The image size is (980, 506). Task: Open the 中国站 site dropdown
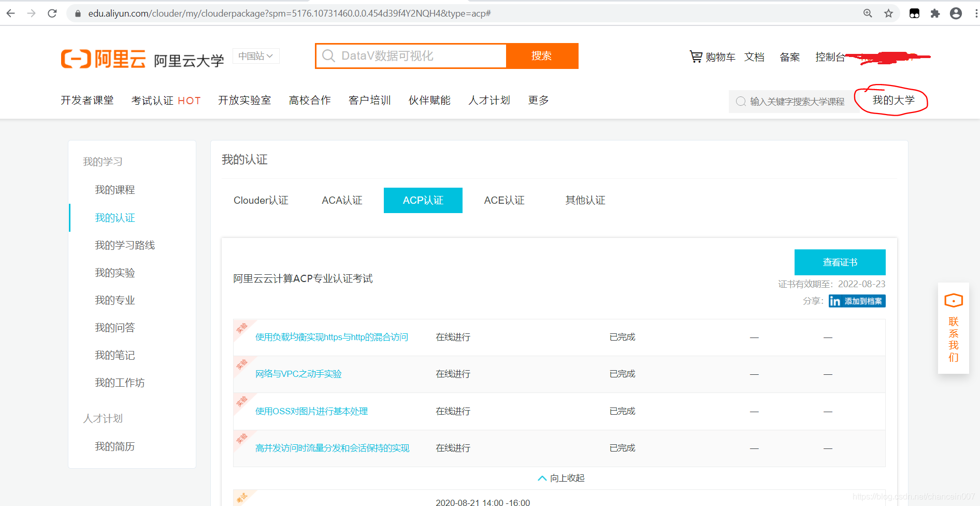pyautogui.click(x=256, y=56)
